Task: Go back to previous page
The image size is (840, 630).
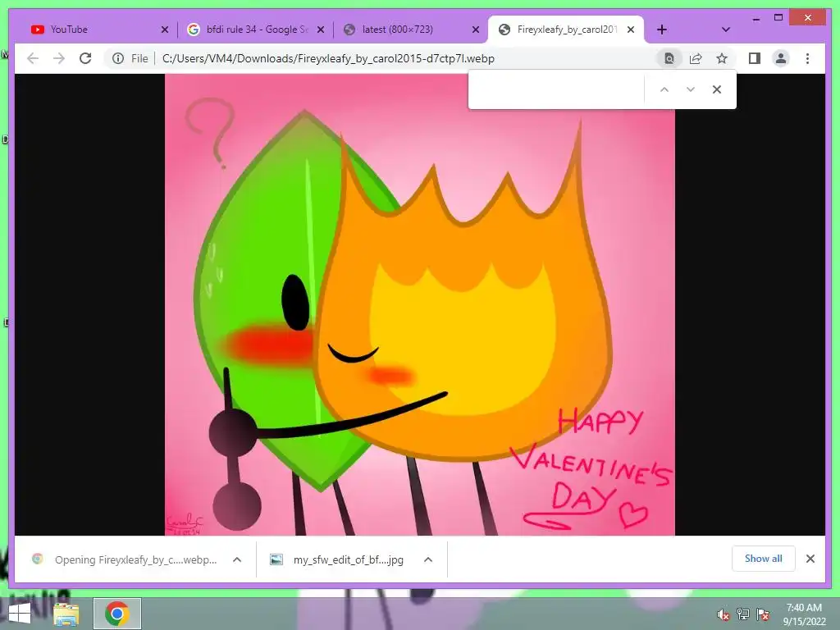Action: click(33, 58)
